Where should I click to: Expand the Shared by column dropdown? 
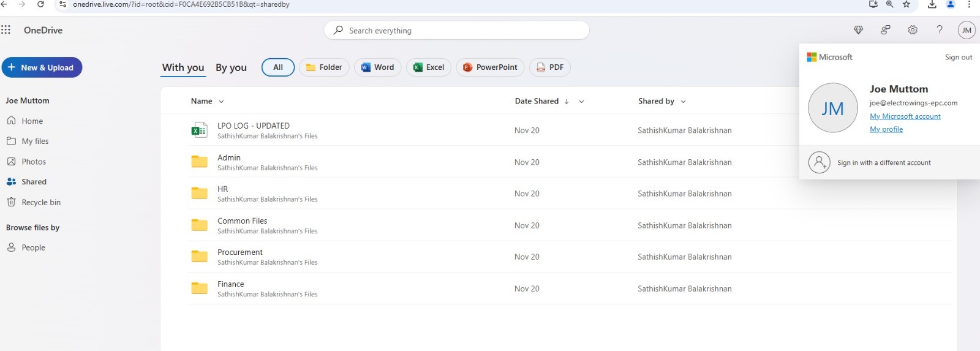[x=683, y=102]
